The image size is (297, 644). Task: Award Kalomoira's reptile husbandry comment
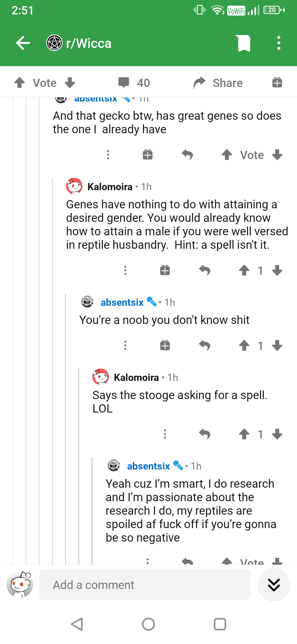pos(165,270)
